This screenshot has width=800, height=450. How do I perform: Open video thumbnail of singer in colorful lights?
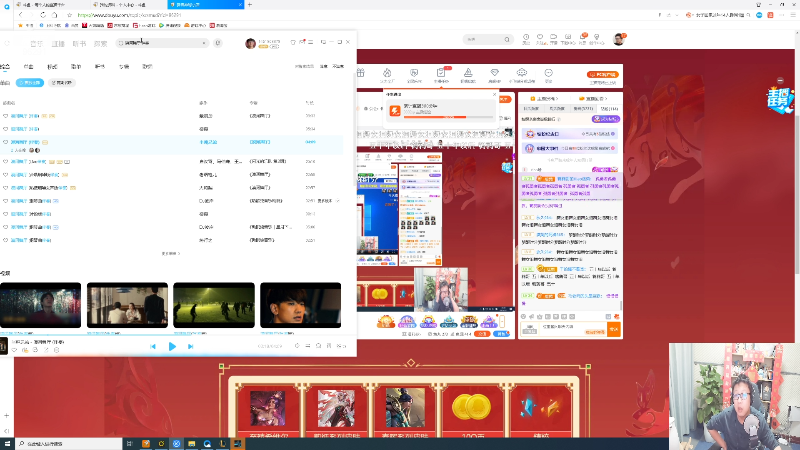[40, 305]
